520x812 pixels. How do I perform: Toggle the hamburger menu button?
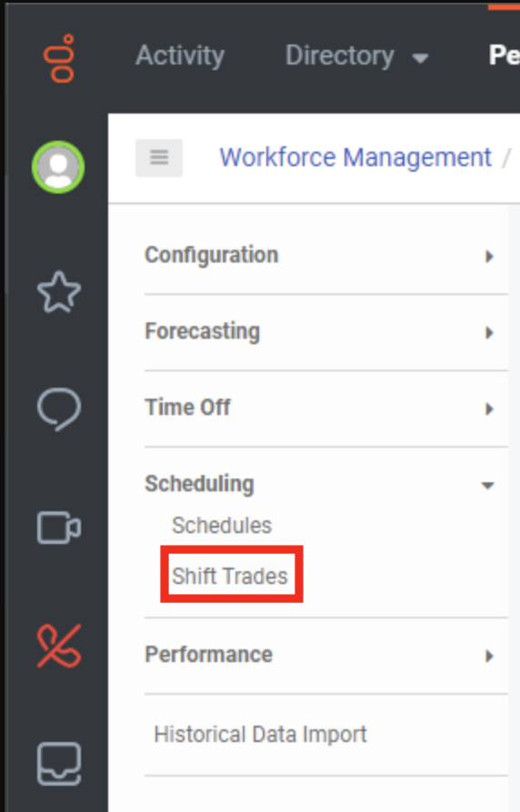pyautogui.click(x=159, y=157)
